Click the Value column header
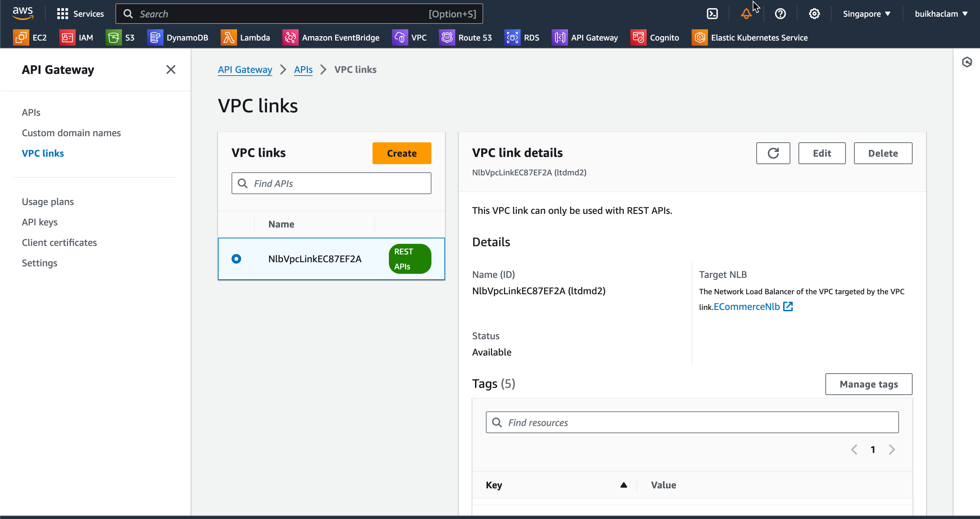Image resolution: width=980 pixels, height=519 pixels. tap(663, 485)
